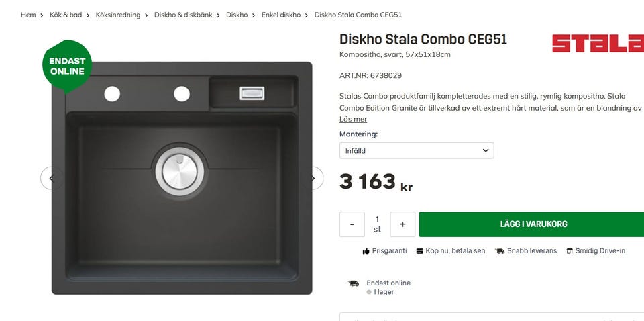Open the Montering dropdown showing Infälld
This screenshot has height=321, width=644.
click(417, 151)
